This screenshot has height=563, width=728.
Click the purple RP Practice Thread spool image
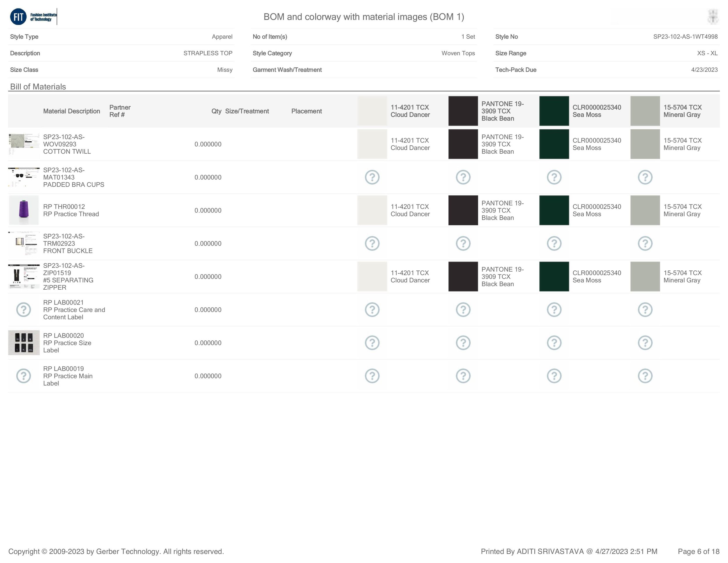coord(24,210)
